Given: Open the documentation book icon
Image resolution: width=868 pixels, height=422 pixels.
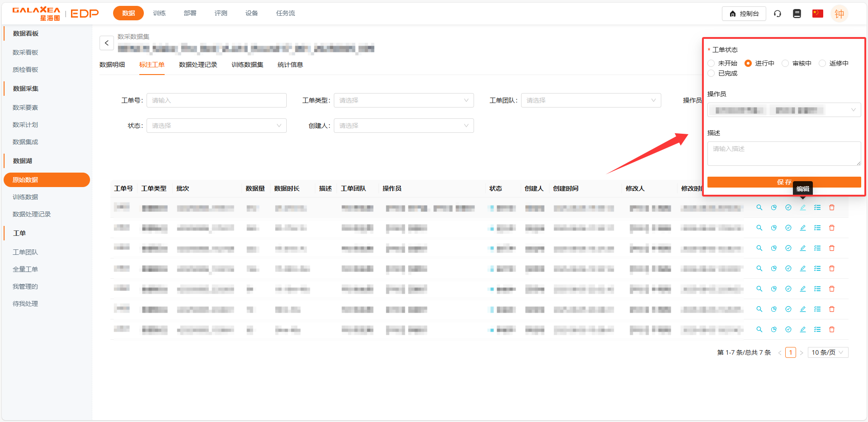Looking at the screenshot, I should pos(797,14).
